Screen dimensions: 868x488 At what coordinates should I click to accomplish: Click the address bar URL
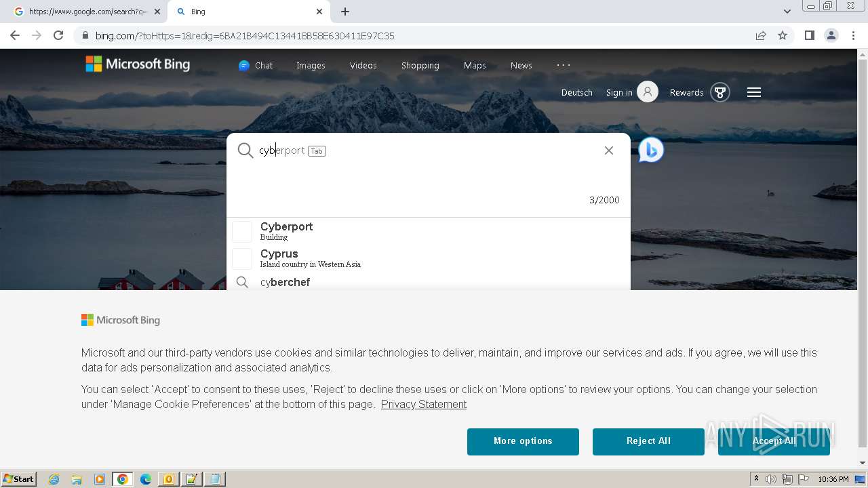(x=245, y=36)
